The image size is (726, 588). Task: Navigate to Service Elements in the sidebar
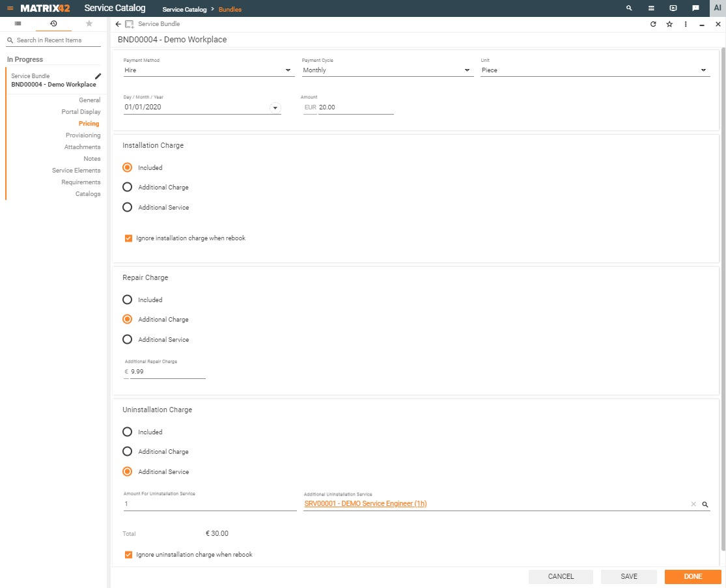coord(76,171)
